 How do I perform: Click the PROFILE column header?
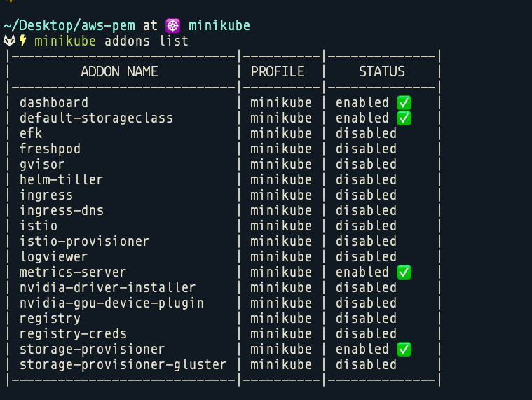(x=278, y=71)
